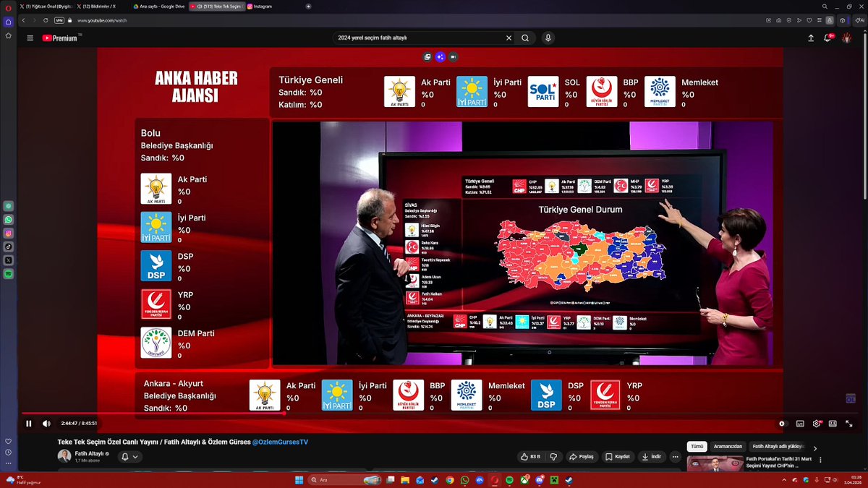The width and height of the screenshot is (868, 488).
Task: Start voice search with the microphone
Action: click(x=548, y=38)
